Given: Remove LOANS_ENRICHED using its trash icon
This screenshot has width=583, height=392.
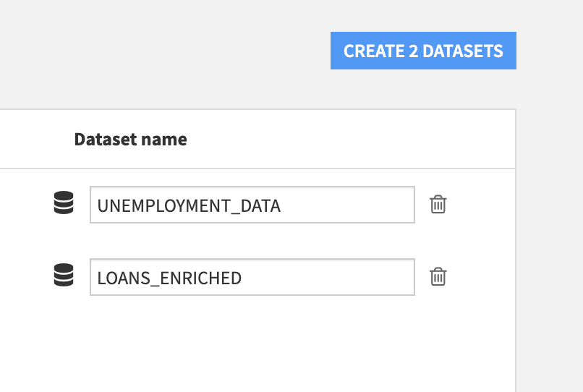Looking at the screenshot, I should [x=438, y=276].
